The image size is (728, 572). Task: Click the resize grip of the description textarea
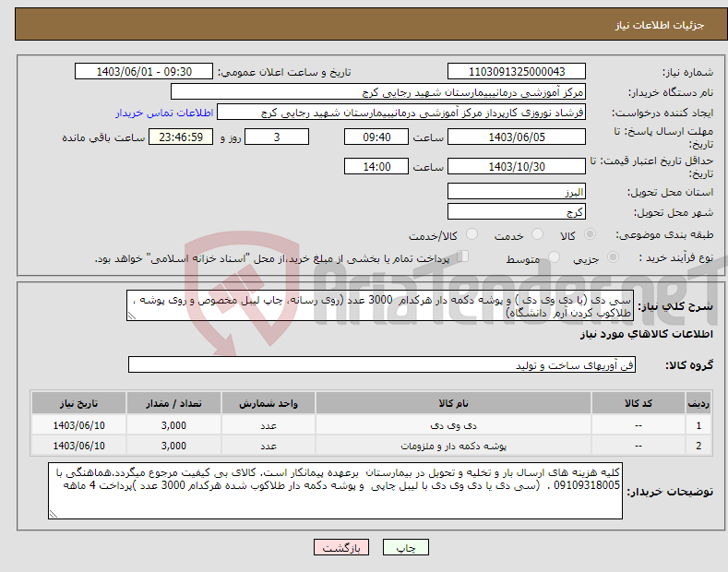131,316
